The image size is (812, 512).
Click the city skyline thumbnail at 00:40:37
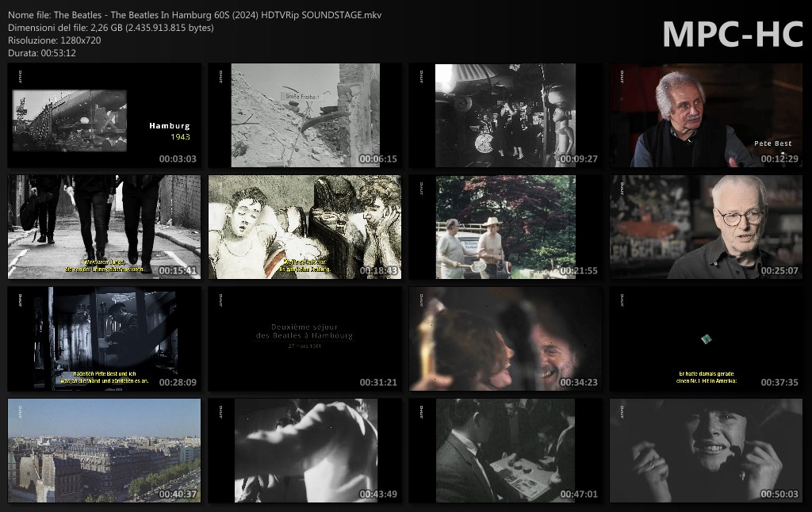[104, 451]
